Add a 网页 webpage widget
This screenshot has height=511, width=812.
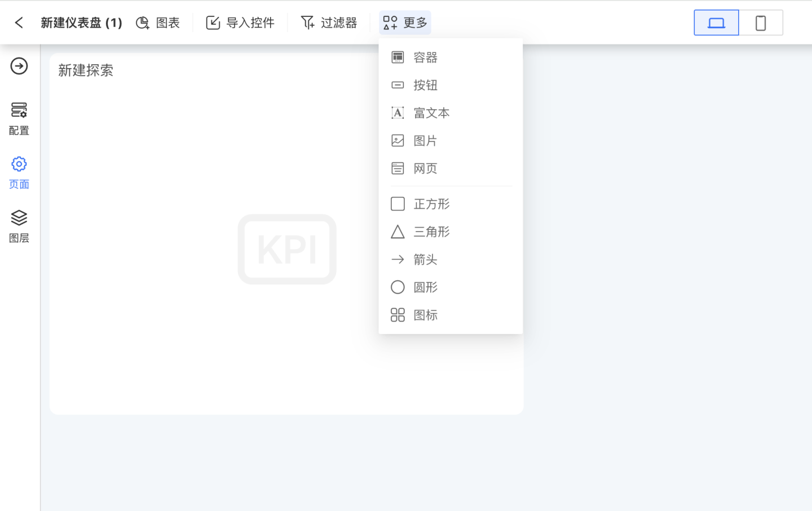425,168
